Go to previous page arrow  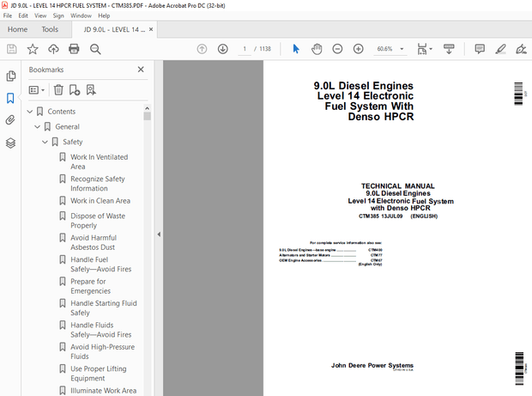point(202,49)
